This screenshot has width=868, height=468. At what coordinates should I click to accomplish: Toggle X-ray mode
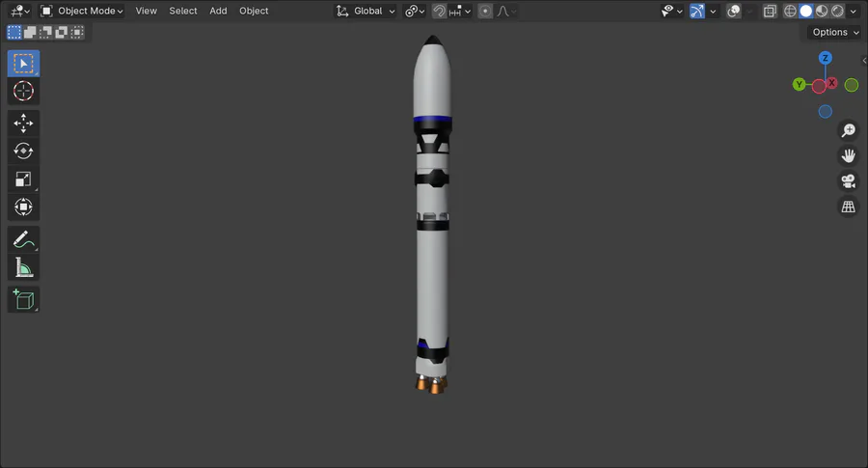(770, 11)
